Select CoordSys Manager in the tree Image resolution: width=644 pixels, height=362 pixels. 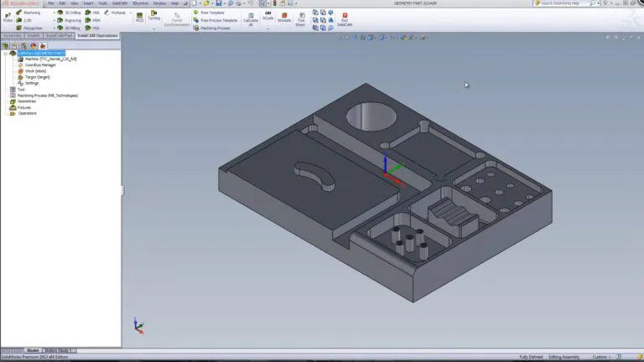[39, 65]
